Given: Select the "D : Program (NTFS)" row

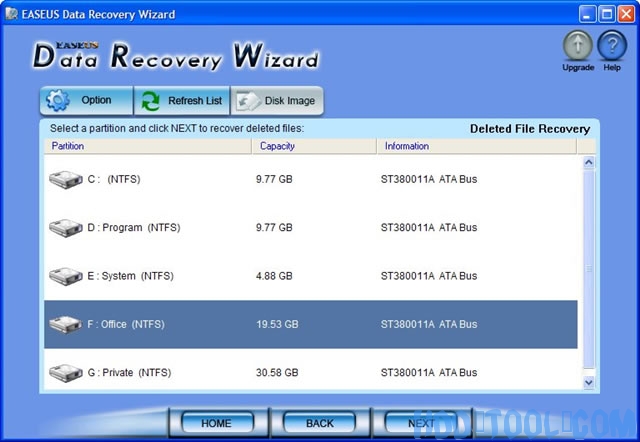Looking at the screenshot, I should [x=311, y=228].
